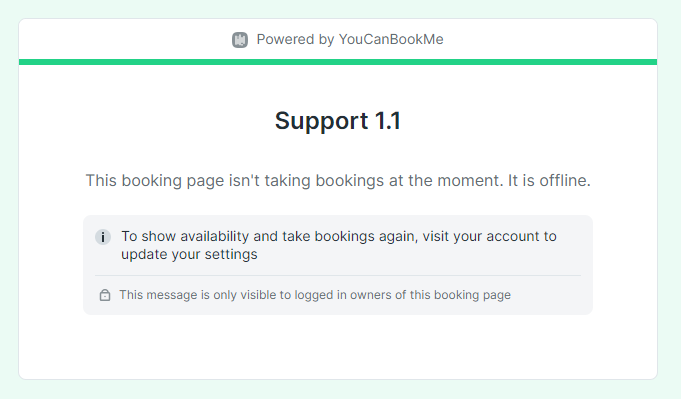Click the green accent bar under header

[x=338, y=62]
